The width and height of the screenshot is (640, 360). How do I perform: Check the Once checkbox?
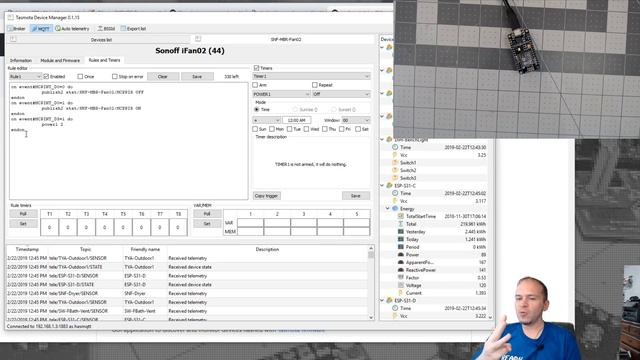tap(80, 76)
